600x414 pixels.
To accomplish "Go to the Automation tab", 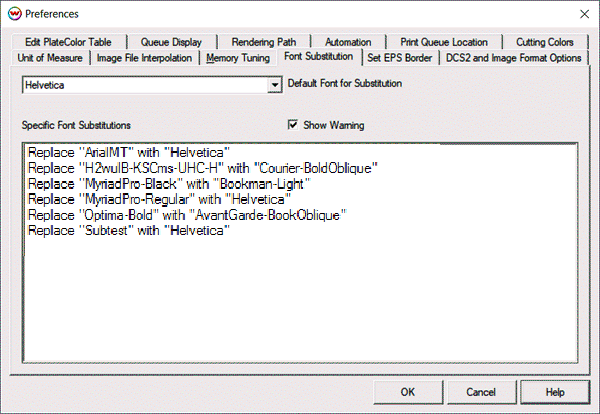I will coord(348,42).
